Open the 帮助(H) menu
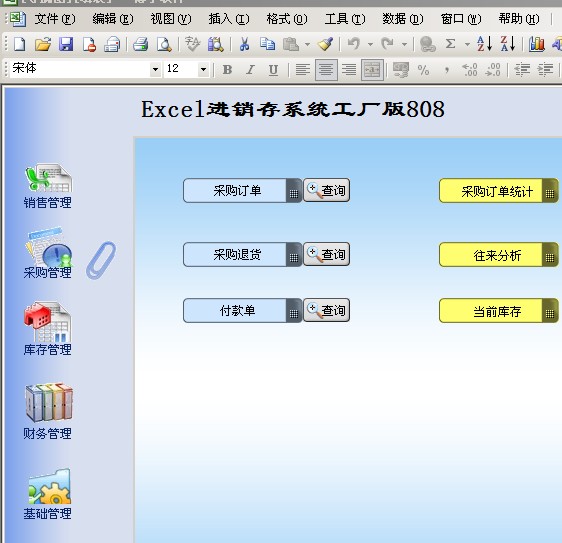Screen dimensions: 562x543 point(519,19)
